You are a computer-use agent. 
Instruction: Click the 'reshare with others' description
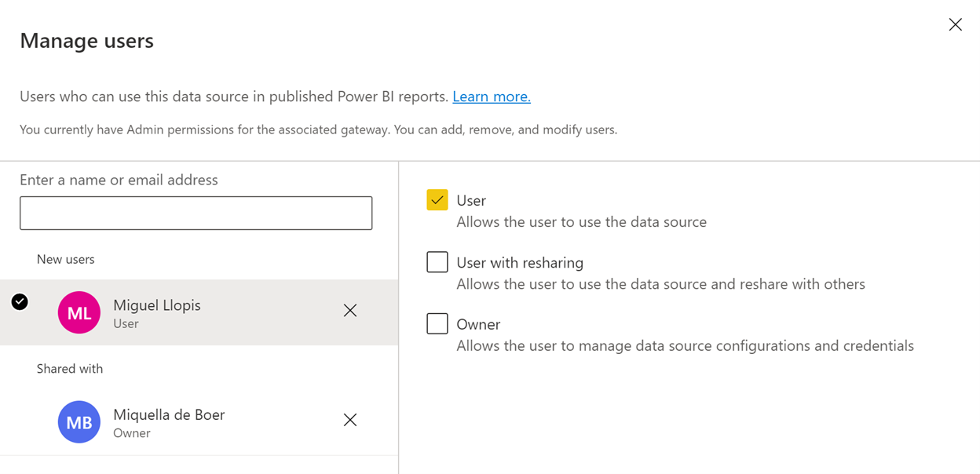click(660, 284)
